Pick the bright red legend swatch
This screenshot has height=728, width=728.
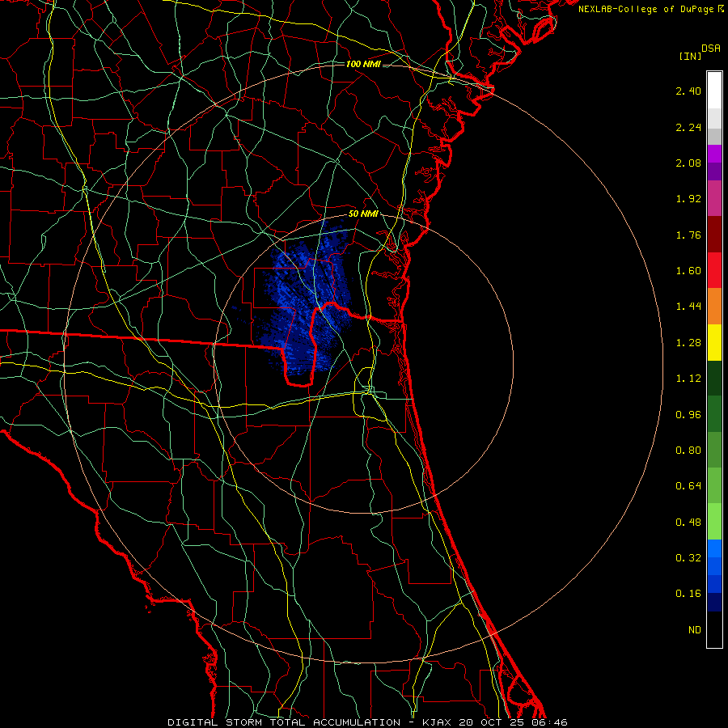tap(714, 270)
